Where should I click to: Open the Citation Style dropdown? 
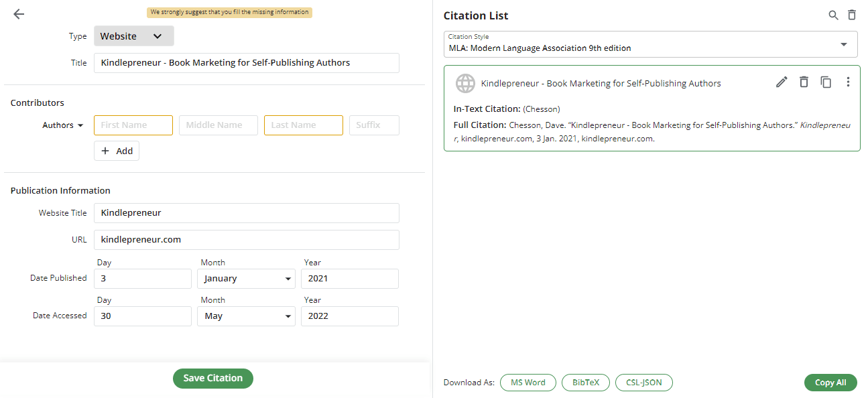click(650, 44)
